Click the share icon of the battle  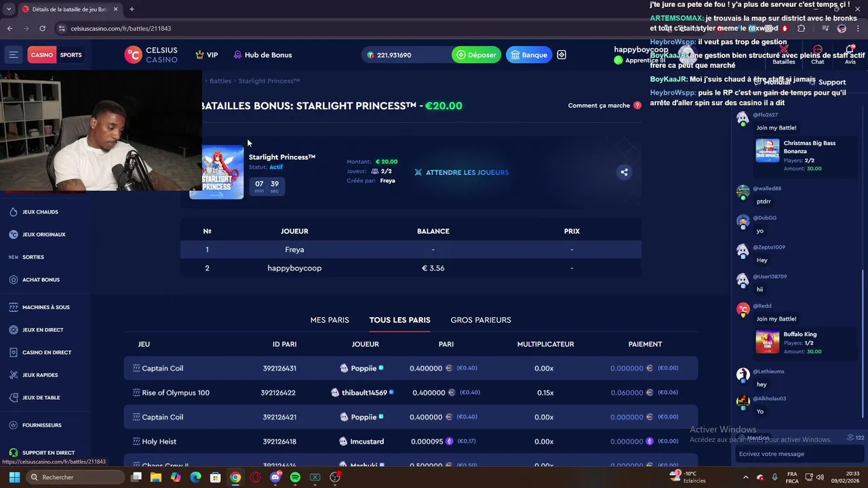point(624,172)
